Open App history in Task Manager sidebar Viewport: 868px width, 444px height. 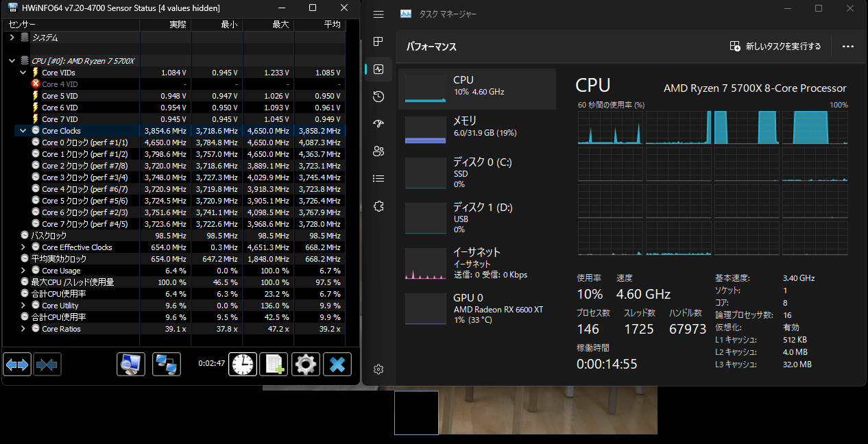[378, 96]
